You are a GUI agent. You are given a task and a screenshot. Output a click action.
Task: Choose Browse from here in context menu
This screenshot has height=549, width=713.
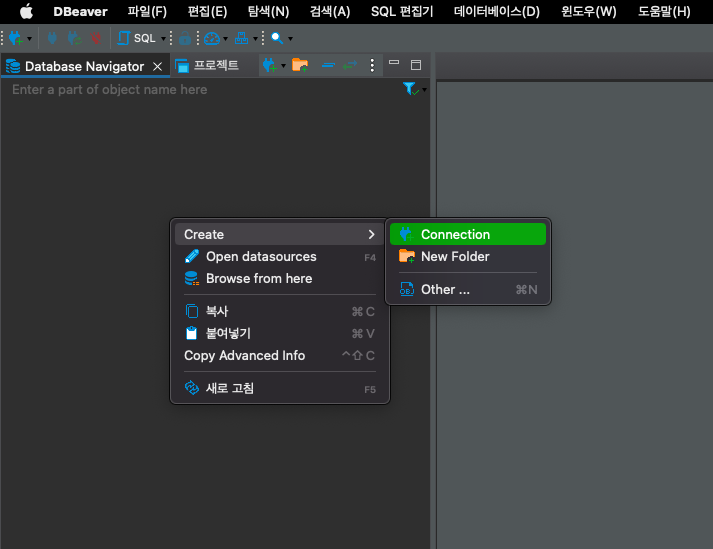pyautogui.click(x=280, y=278)
